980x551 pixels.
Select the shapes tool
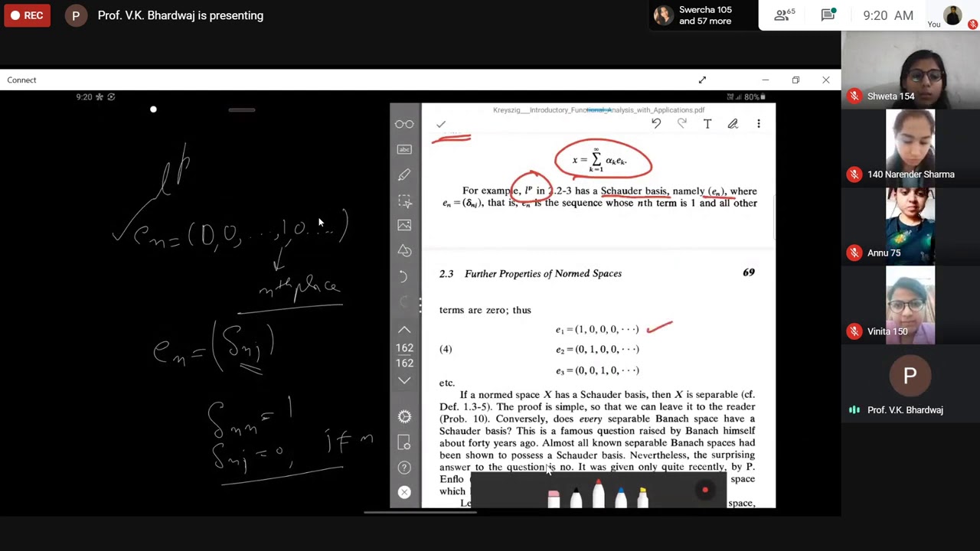[x=404, y=250]
